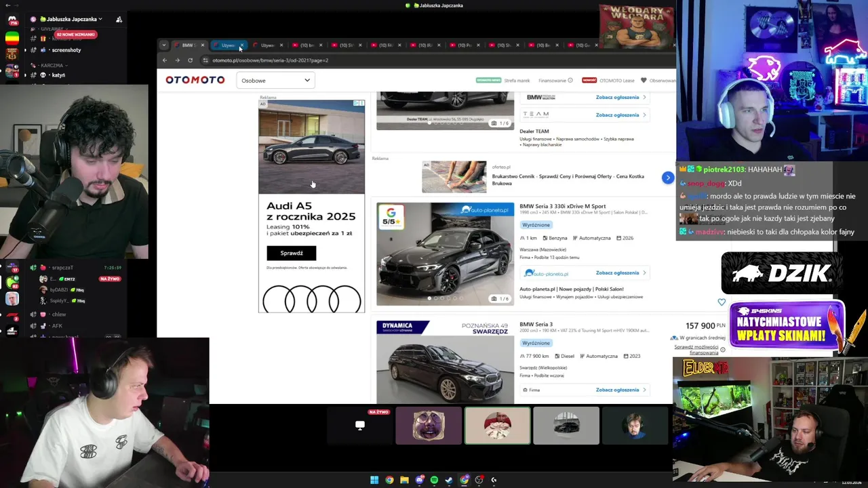Open File Explorer from the taskbar
The width and height of the screenshot is (868, 488).
coord(404,480)
